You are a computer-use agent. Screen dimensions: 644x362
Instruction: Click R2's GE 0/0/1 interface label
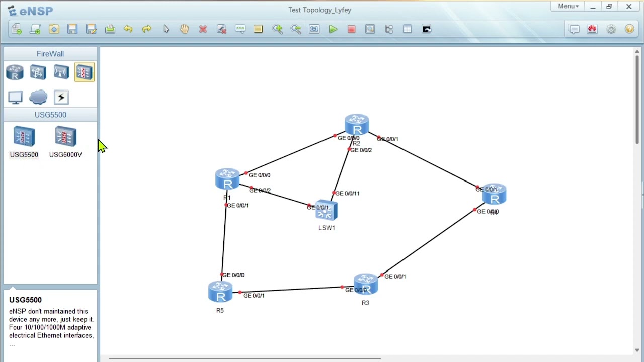(x=387, y=139)
